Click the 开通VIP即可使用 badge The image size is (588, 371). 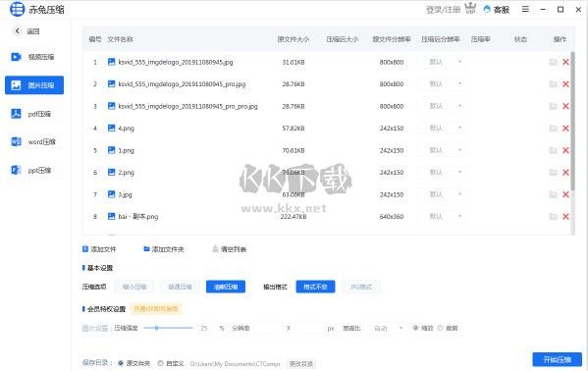pyautogui.click(x=156, y=309)
